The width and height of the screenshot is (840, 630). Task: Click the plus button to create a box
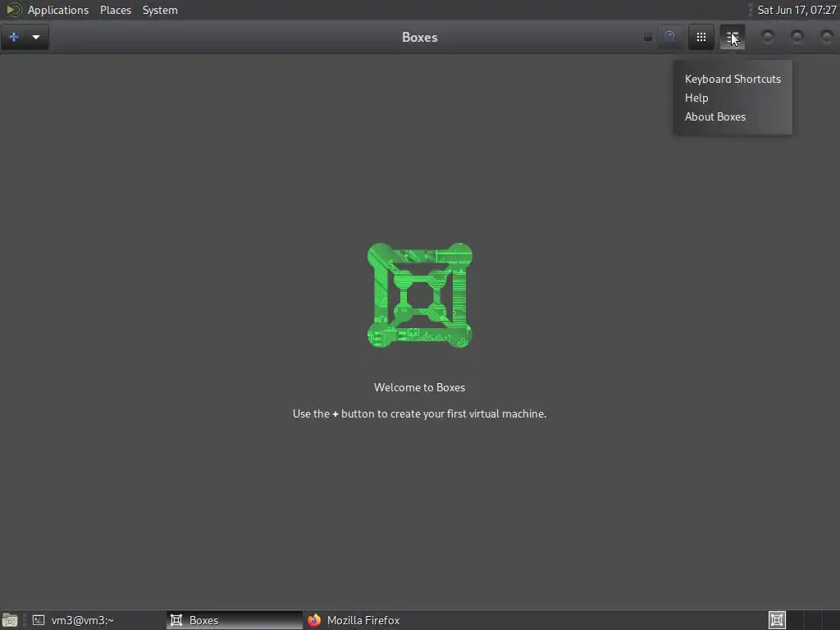pos(14,37)
